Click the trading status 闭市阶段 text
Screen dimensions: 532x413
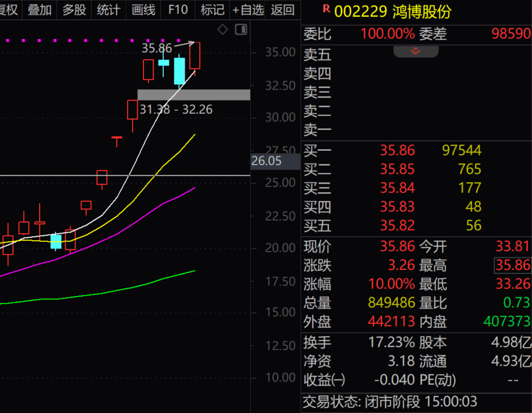pyautogui.click(x=392, y=402)
